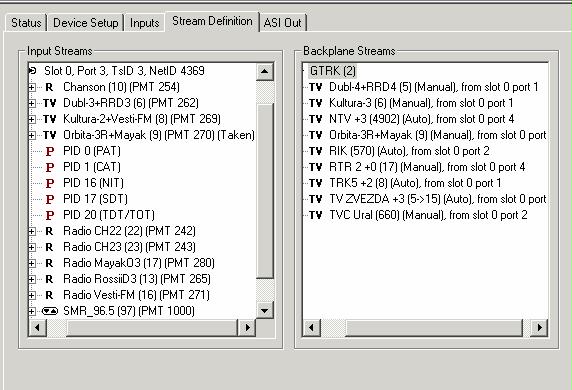572x390 pixels.
Task: Click the TV icon of TV ZVEZDA +3
Action: click(x=316, y=200)
